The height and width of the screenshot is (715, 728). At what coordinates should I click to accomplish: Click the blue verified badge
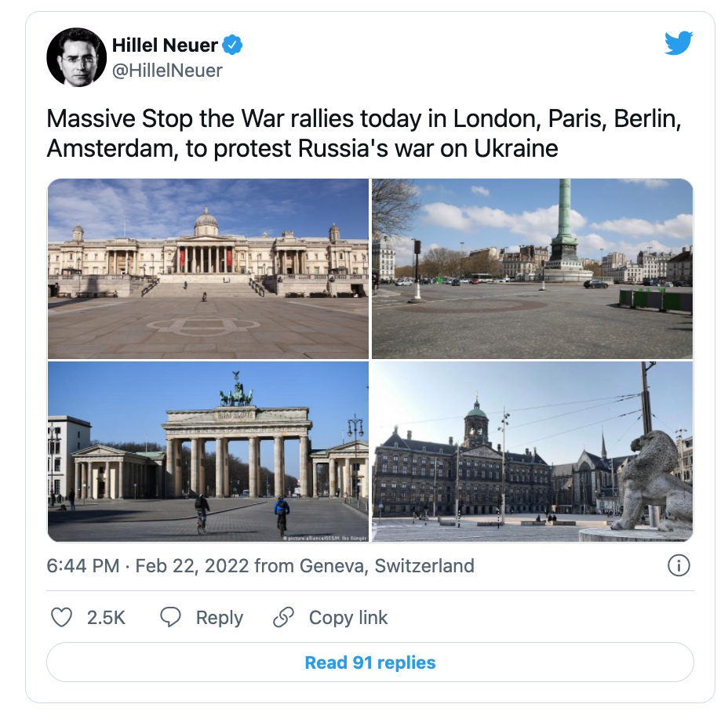pos(232,45)
